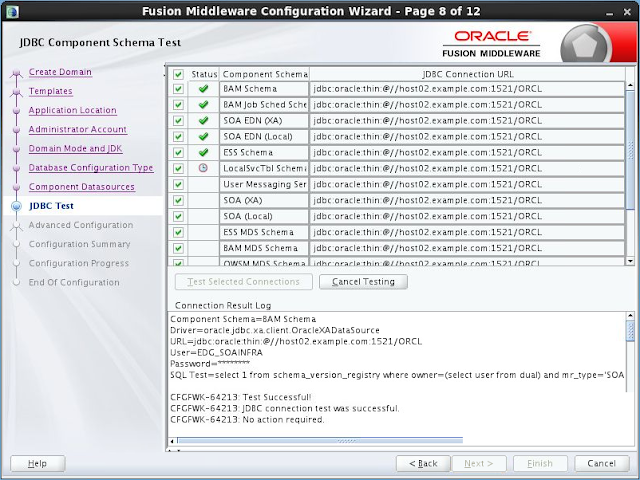
Task: Select the JDBC Test step
Action: (51, 206)
